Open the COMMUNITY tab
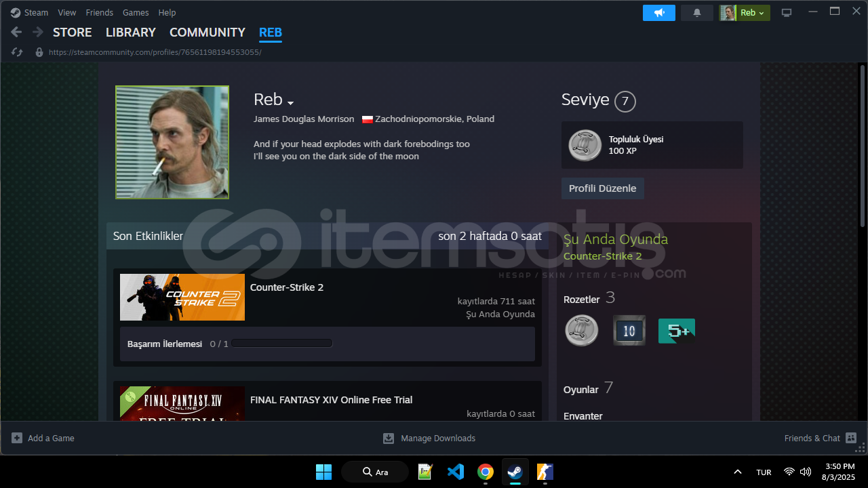 tap(208, 32)
